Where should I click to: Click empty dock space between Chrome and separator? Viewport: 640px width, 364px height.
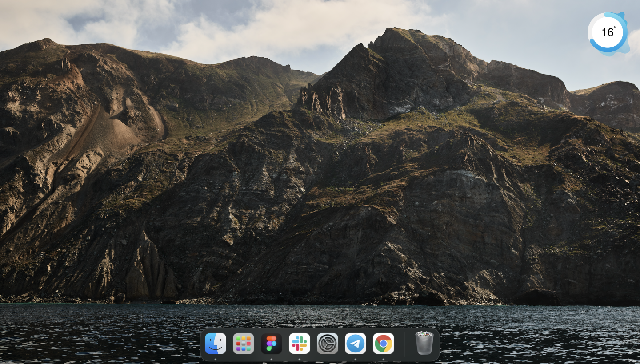point(399,344)
